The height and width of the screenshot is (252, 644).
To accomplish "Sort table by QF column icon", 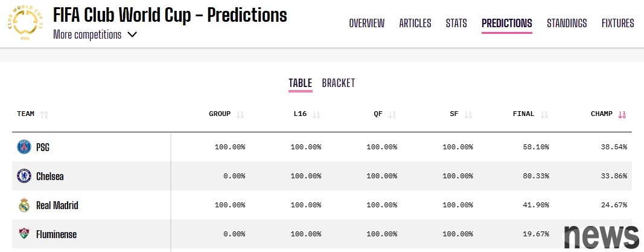I will 392,114.
